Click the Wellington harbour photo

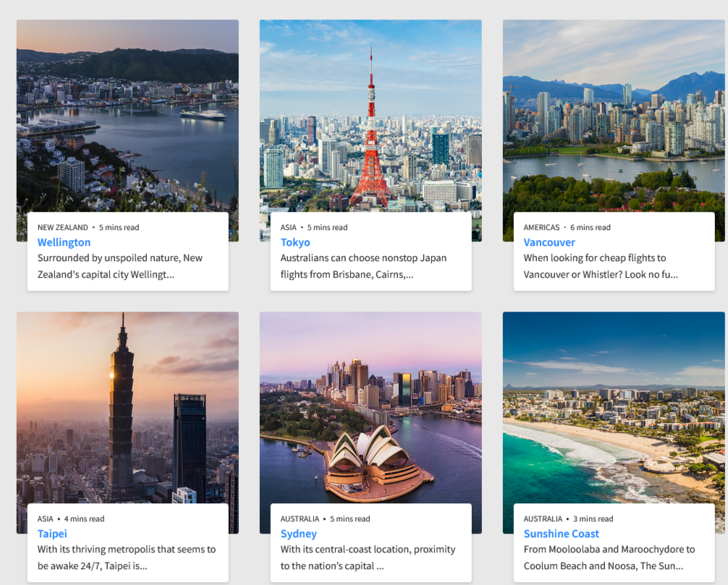tap(127, 116)
